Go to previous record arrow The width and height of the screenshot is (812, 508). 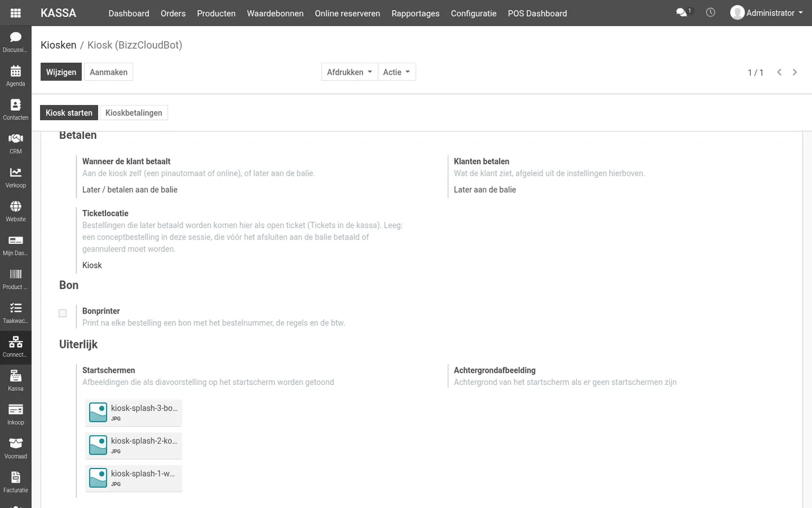pos(780,73)
